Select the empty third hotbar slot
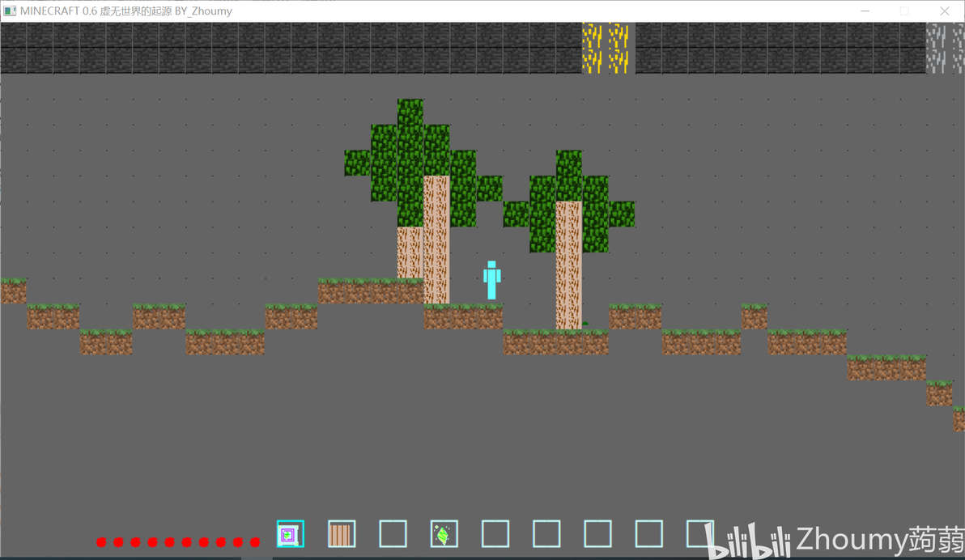Image resolution: width=965 pixels, height=560 pixels. (393, 533)
